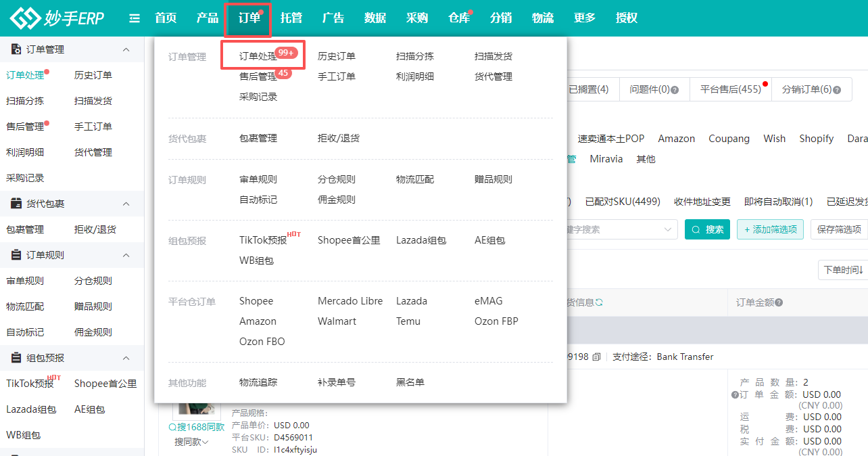Click the 妙手ERP logo
The width and height of the screenshot is (868, 456).
pyautogui.click(x=57, y=18)
